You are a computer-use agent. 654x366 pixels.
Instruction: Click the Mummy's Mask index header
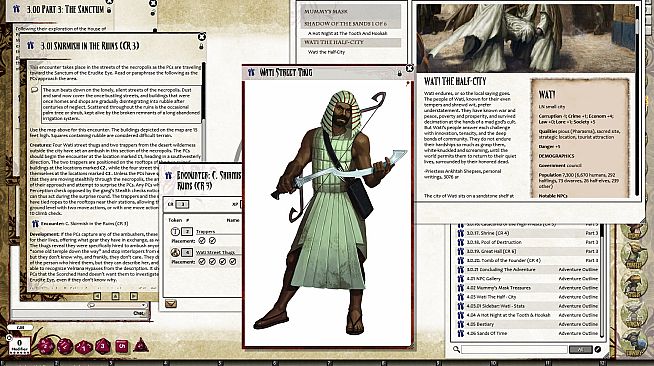(x=351, y=11)
